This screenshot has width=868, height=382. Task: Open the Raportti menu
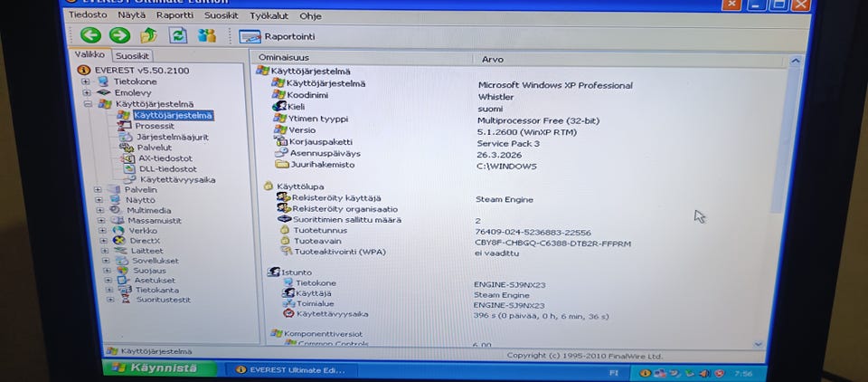175,15
